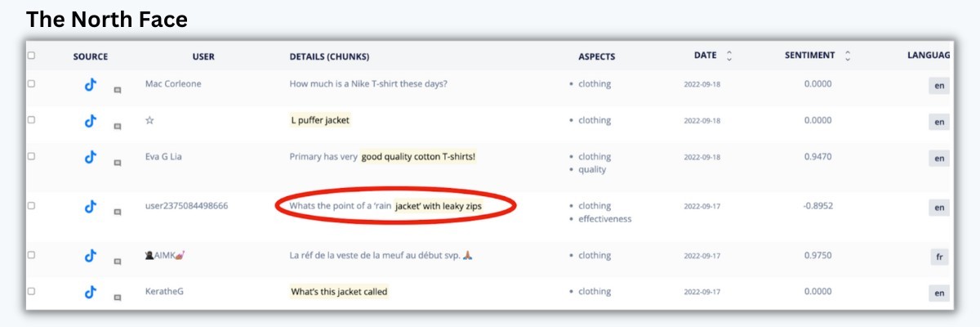Click en badge in L puffer jacket row
980x327 pixels.
pos(939,122)
